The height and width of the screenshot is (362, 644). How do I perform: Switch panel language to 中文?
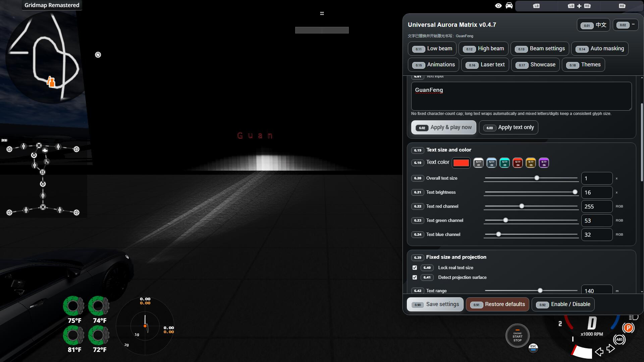tap(594, 25)
